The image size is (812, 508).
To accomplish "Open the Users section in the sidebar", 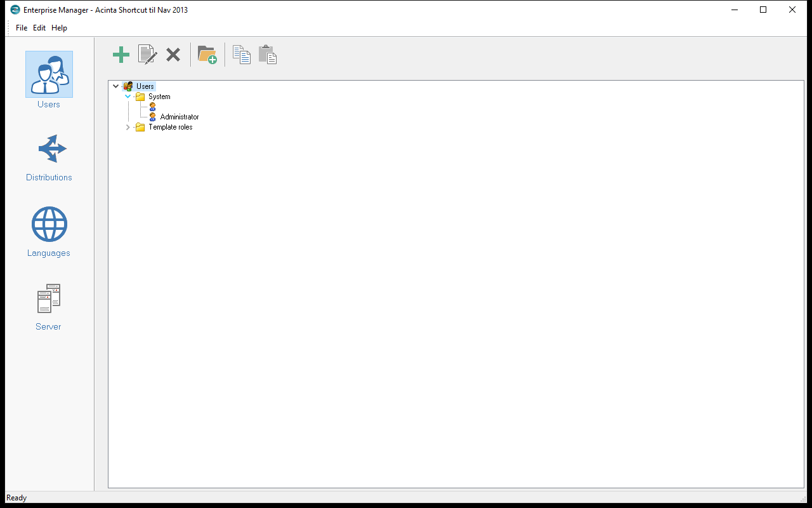I will pos(49,80).
